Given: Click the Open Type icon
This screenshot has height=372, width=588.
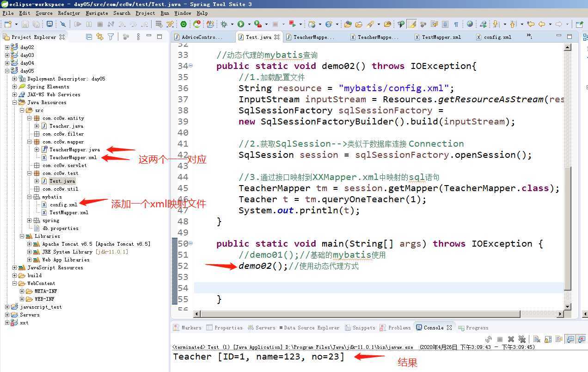Looking at the screenshot, I should [x=348, y=24].
